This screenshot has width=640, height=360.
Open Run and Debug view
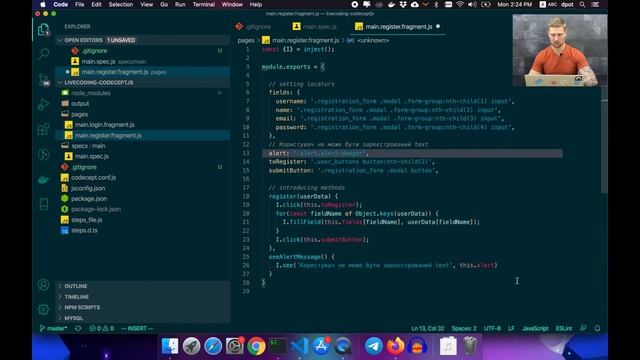[x=43, y=104]
